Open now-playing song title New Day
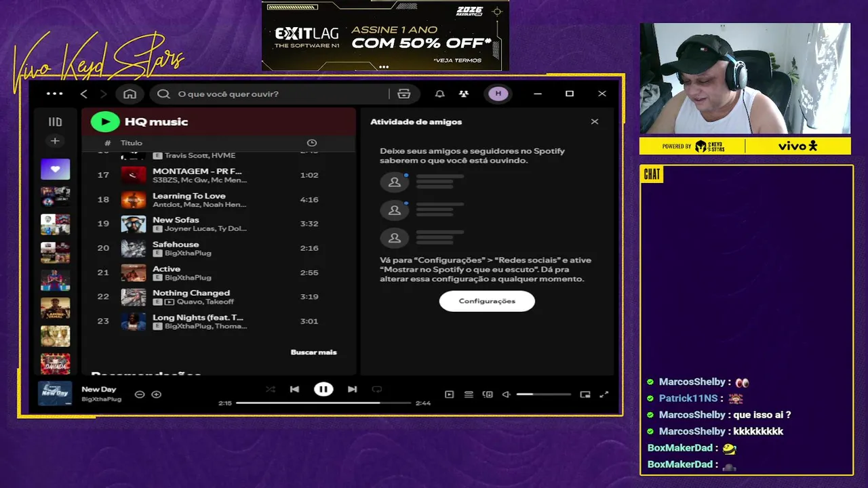The height and width of the screenshot is (488, 868). [99, 389]
